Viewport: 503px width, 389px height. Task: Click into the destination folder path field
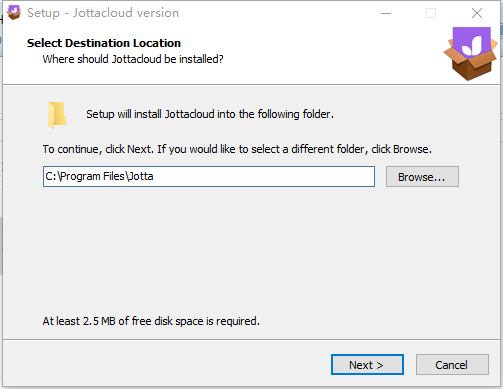point(209,176)
